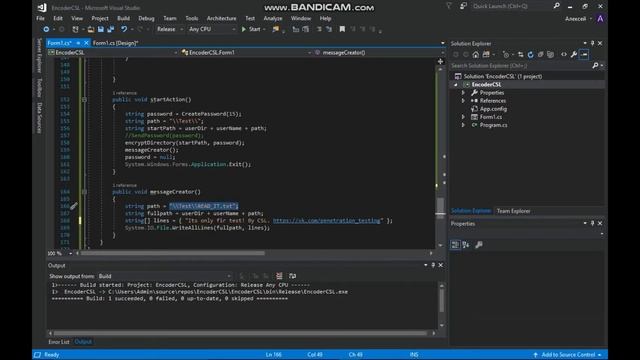This screenshot has width=640, height=360.
Task: Click the editor horizontal scrollbar thumb
Action: pyautogui.click(x=173, y=253)
